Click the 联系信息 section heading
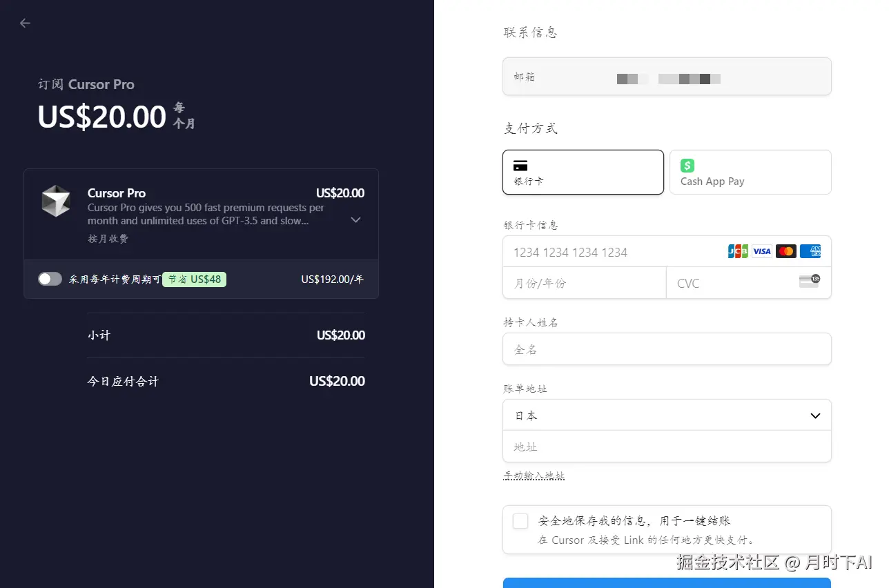This screenshot has height=588, width=889. point(530,32)
